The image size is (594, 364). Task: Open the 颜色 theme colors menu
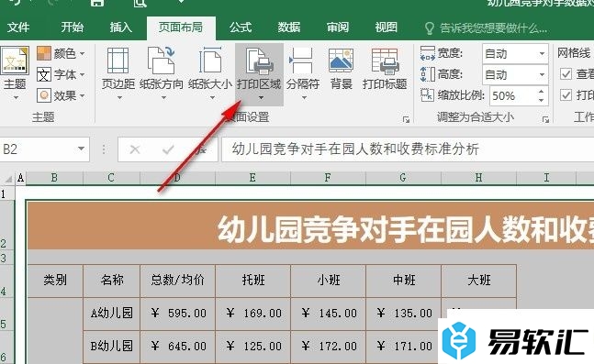tap(61, 53)
